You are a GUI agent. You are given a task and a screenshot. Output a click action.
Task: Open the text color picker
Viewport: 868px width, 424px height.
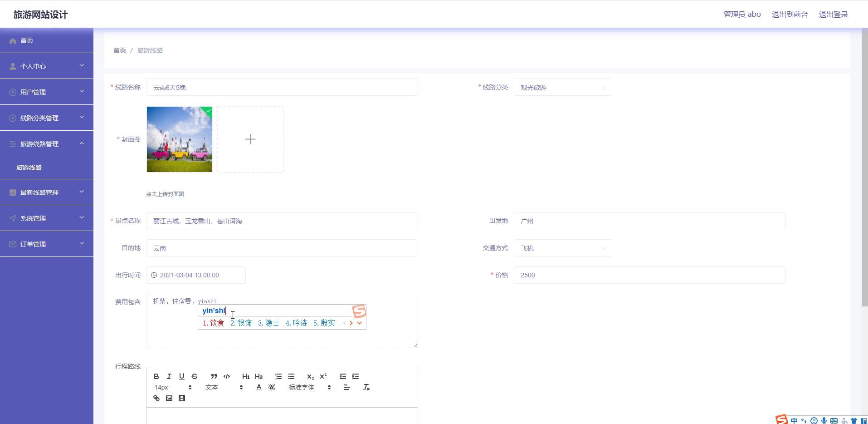coord(259,387)
